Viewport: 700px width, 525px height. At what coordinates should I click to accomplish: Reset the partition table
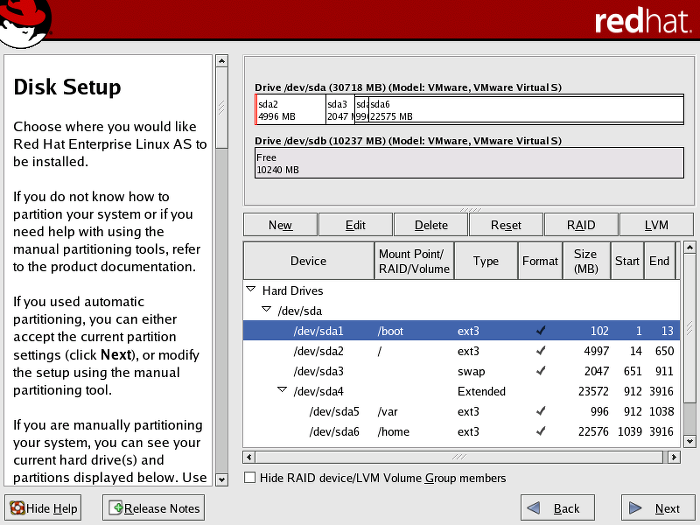click(506, 225)
